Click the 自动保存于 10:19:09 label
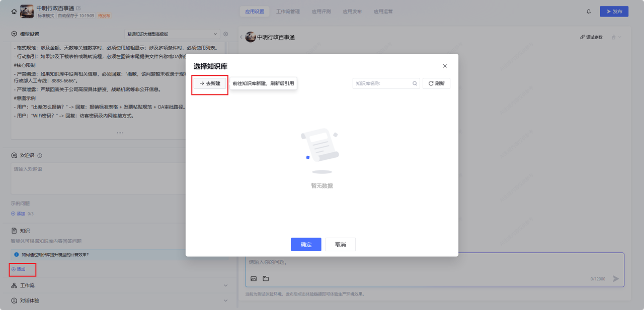This screenshot has width=644, height=310. [76, 16]
